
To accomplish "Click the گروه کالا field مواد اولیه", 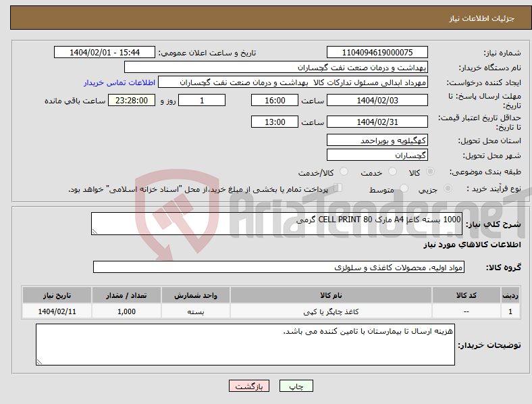I will (279, 267).
